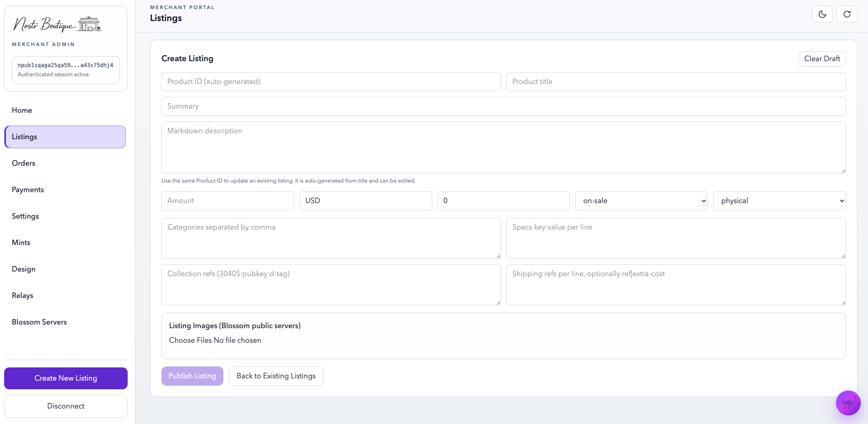
Task: Click the Specs key:value textarea
Action: [x=676, y=238]
